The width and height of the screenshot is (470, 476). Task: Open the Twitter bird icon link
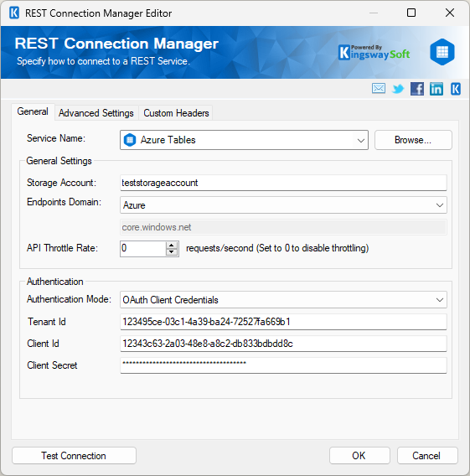click(x=398, y=89)
